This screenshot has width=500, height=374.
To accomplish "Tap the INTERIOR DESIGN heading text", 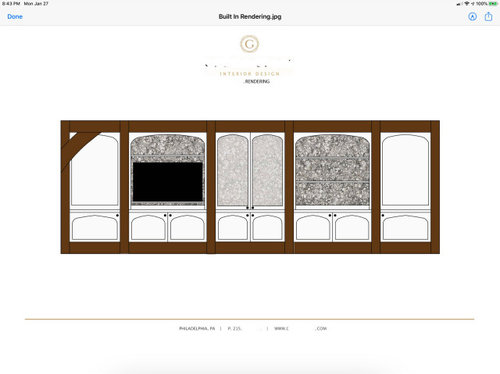I will [x=250, y=74].
